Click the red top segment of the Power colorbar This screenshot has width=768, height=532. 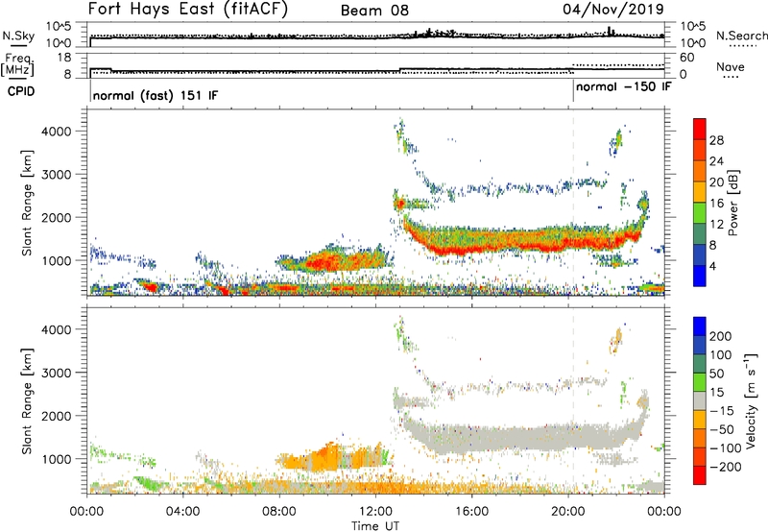point(700,129)
